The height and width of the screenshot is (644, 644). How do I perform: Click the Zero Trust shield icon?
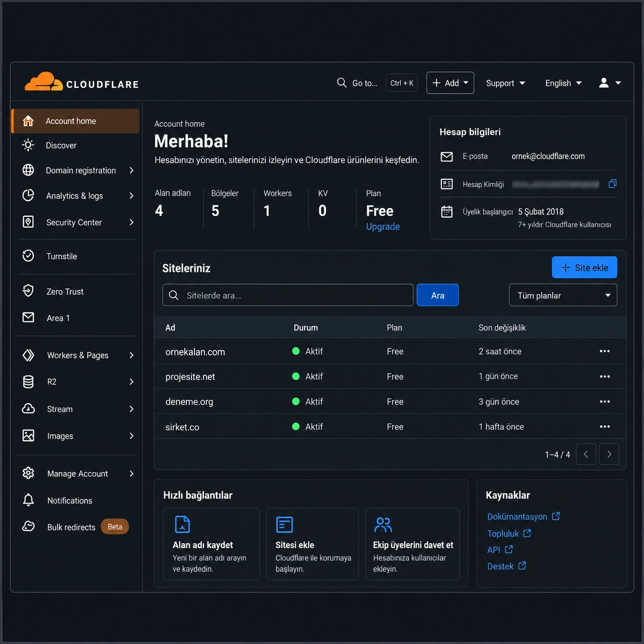[x=28, y=291]
